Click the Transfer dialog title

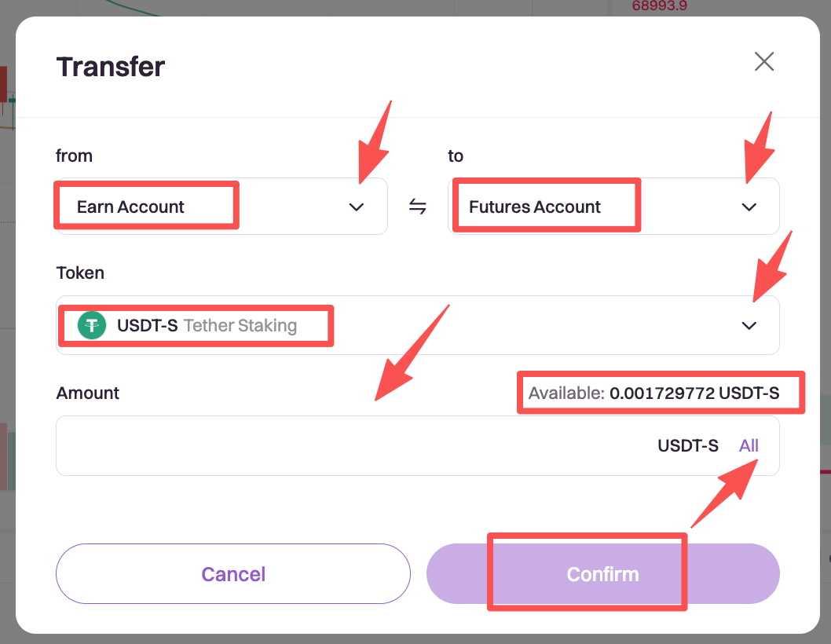111,67
